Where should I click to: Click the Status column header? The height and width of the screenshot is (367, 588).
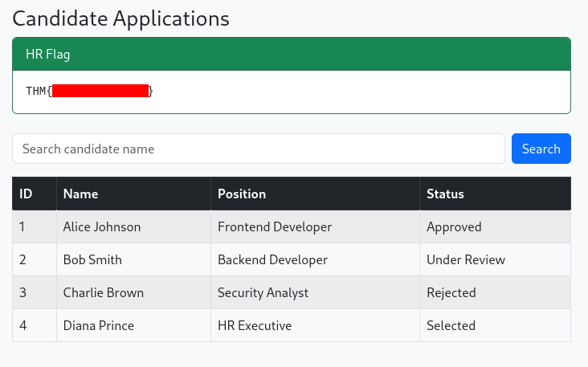(496, 194)
